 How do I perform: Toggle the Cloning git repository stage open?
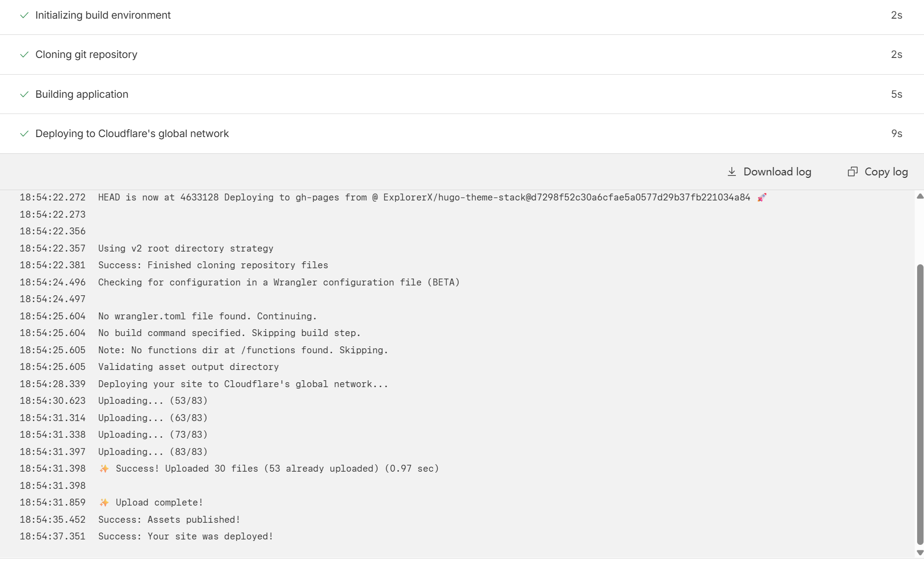point(86,55)
